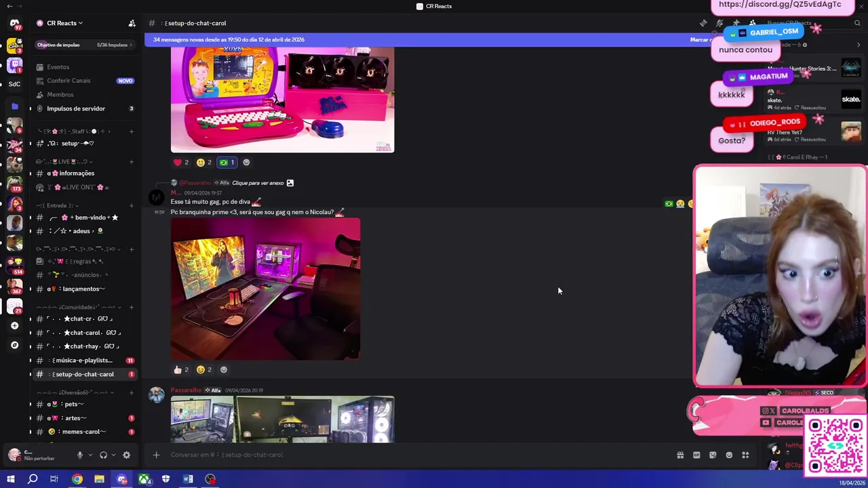Click the add reaction icon under laptop image

tap(246, 162)
